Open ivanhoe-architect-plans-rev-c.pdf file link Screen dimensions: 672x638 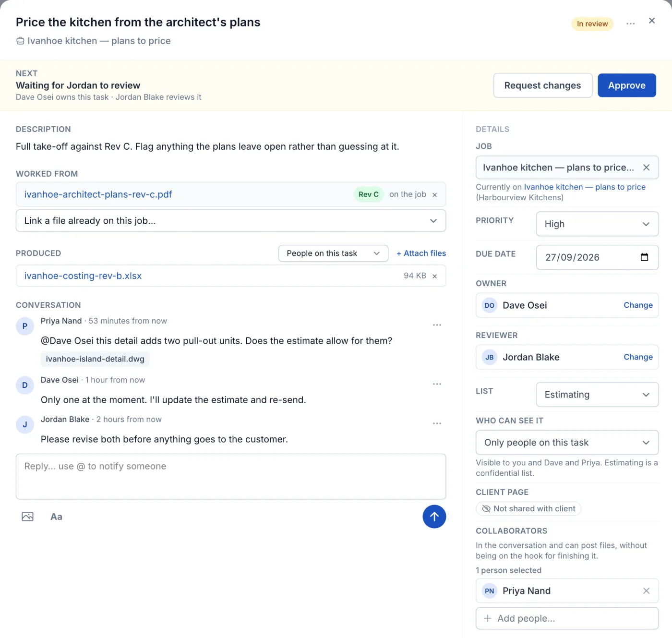click(98, 194)
